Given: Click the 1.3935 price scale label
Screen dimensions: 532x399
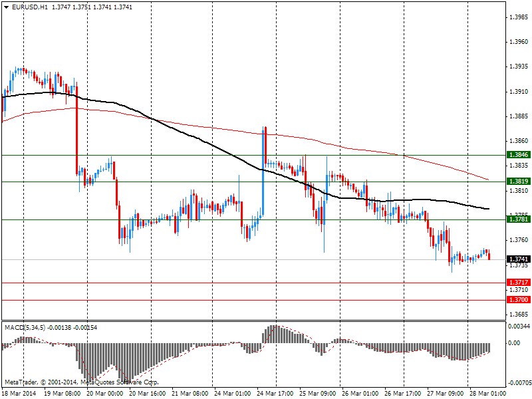Looking at the screenshot, I should click(519, 66).
